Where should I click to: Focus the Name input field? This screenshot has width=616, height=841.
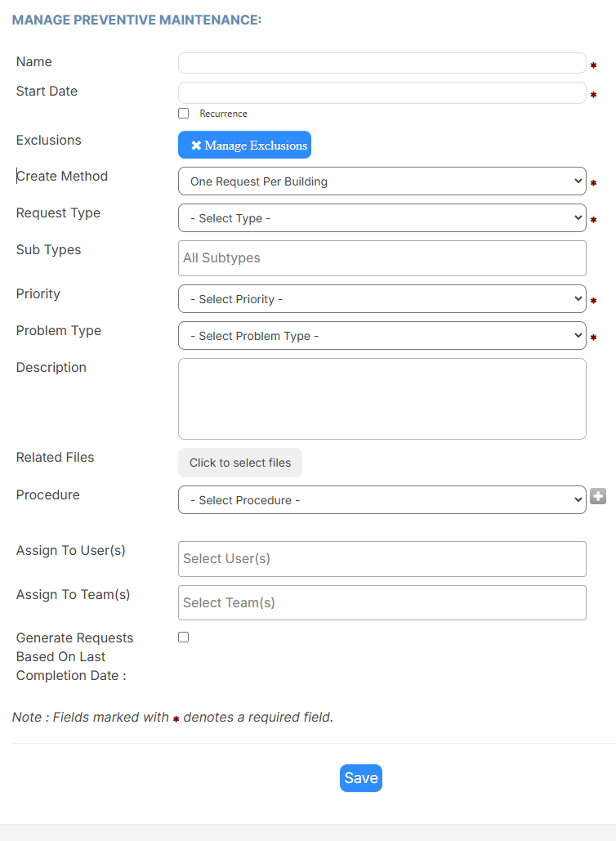(382, 63)
